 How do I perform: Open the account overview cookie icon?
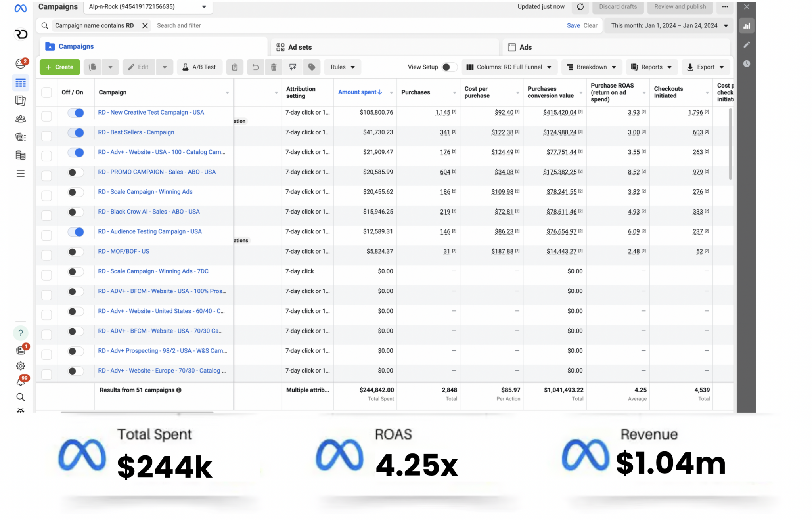point(20,63)
